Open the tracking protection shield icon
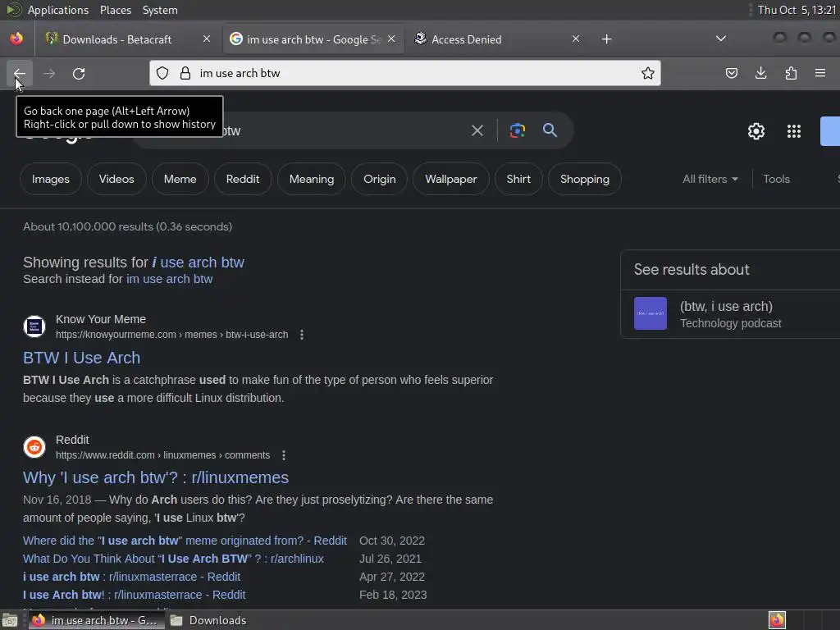 click(162, 73)
